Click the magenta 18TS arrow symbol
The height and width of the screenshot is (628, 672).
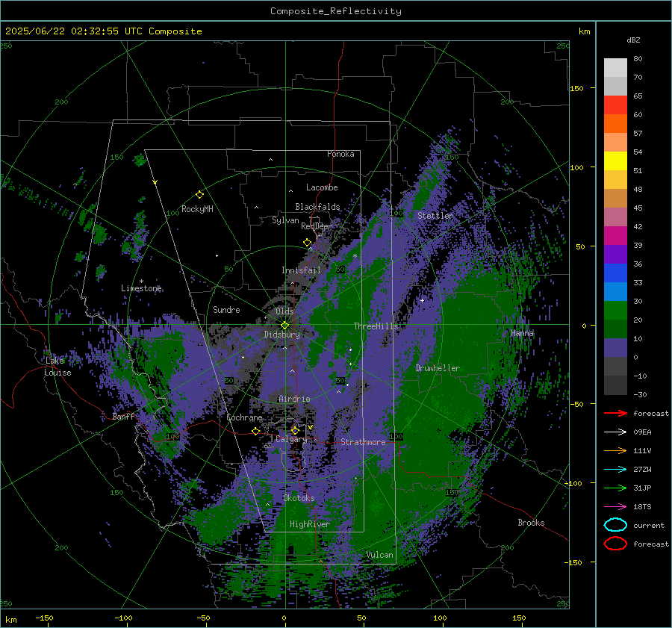(615, 507)
